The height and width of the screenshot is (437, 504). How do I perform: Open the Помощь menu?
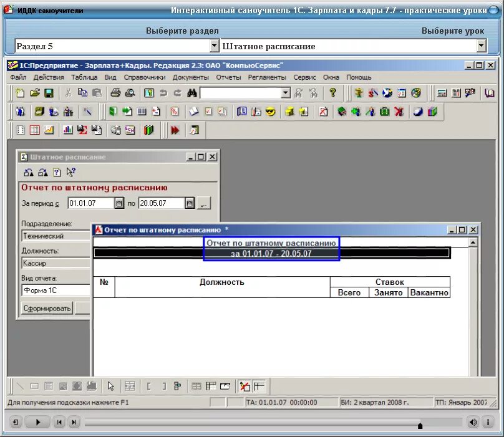[359, 77]
